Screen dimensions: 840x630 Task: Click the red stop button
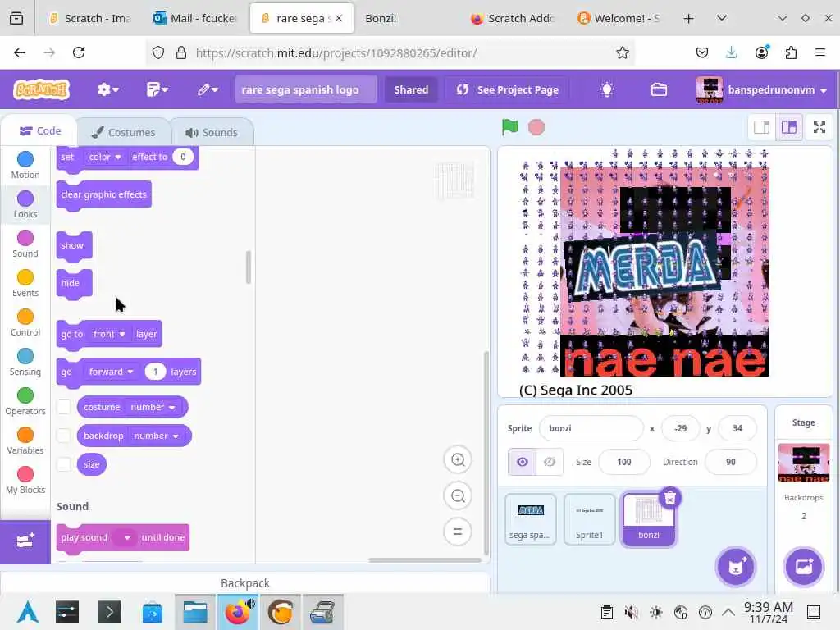(536, 127)
